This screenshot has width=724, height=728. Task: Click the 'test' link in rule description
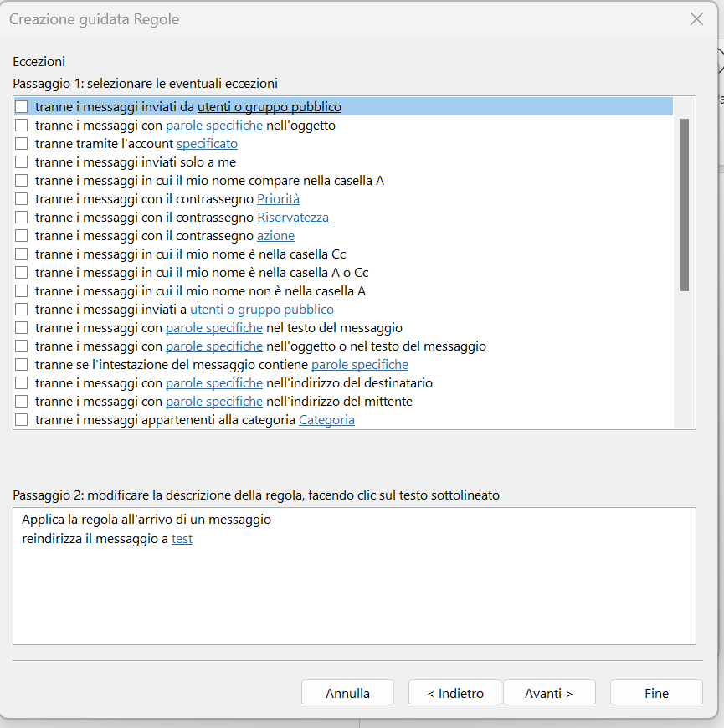182,539
